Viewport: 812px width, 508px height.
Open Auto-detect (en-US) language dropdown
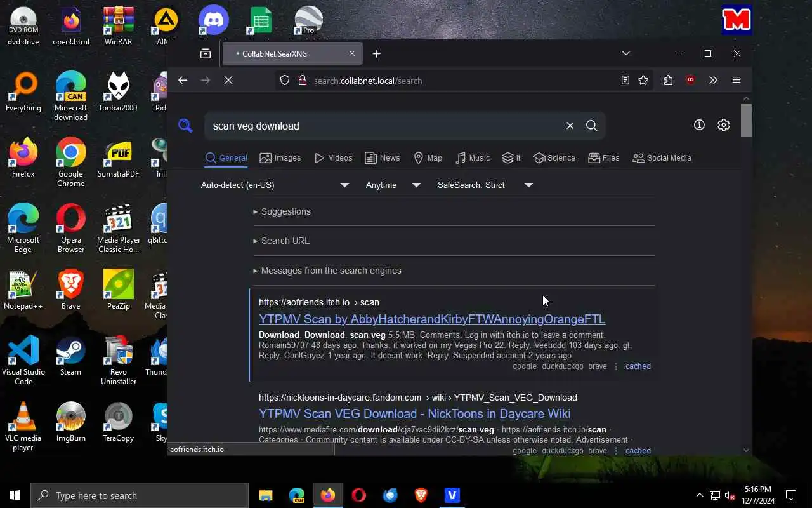point(275,185)
